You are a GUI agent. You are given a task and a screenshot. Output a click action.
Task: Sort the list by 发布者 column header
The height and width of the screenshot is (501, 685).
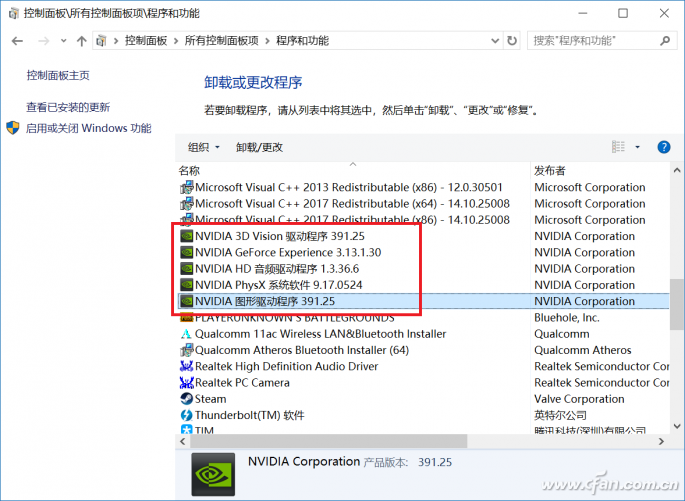point(550,171)
